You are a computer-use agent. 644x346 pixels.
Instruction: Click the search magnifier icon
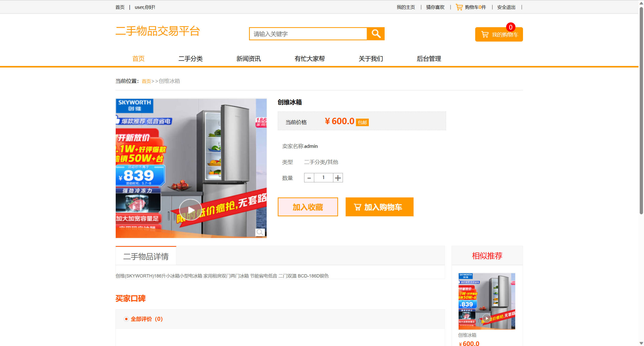click(376, 33)
